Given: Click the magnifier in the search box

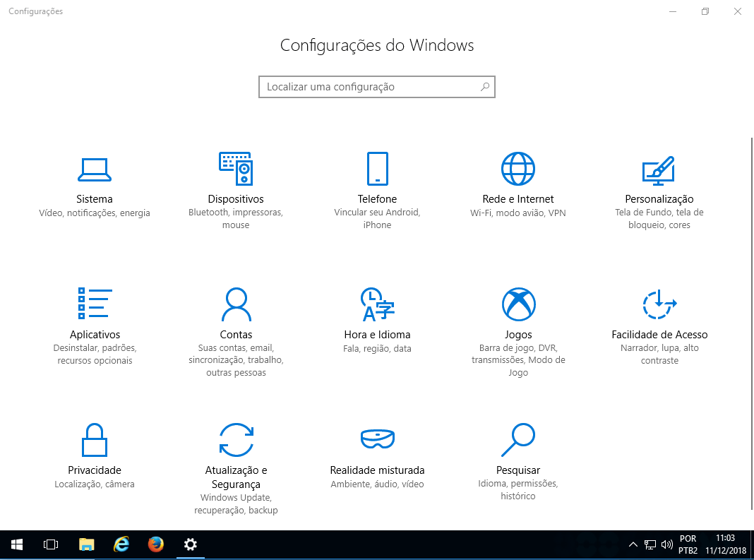Looking at the screenshot, I should coord(485,87).
